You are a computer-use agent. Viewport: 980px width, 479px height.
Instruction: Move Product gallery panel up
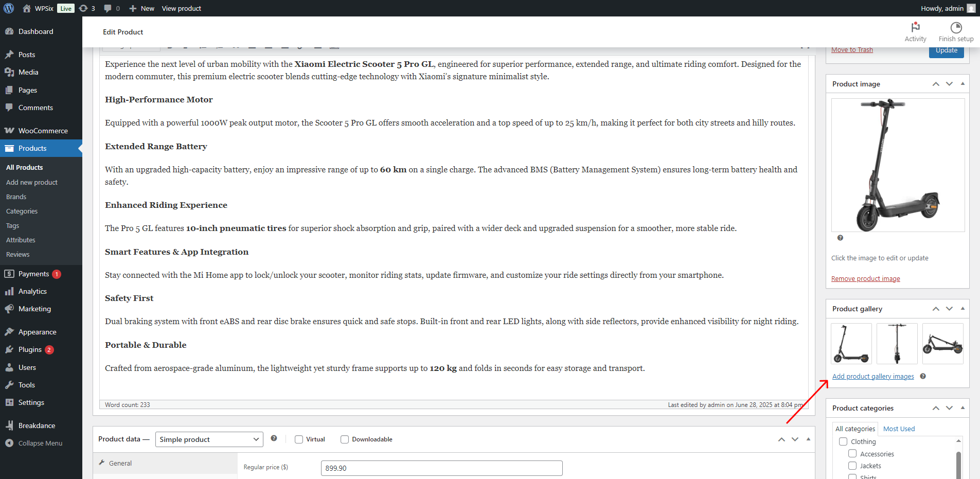pos(936,309)
